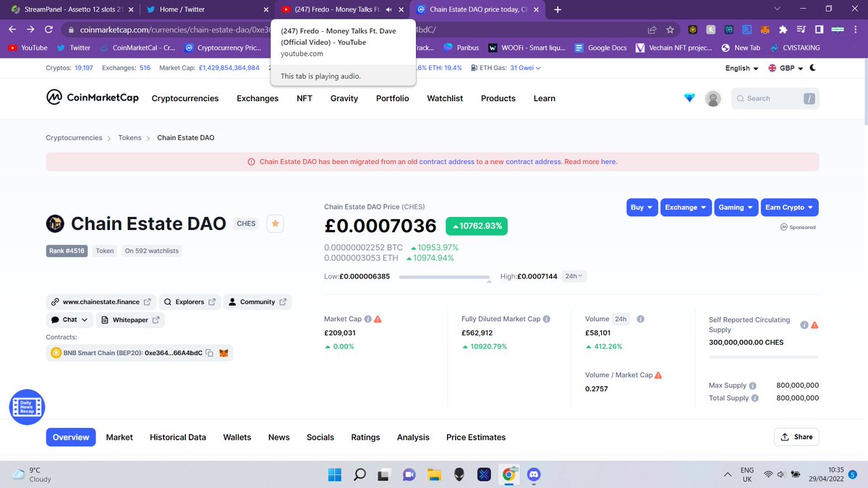Click the circulating supply info icon
The width and height of the screenshot is (868, 488).
(804, 325)
